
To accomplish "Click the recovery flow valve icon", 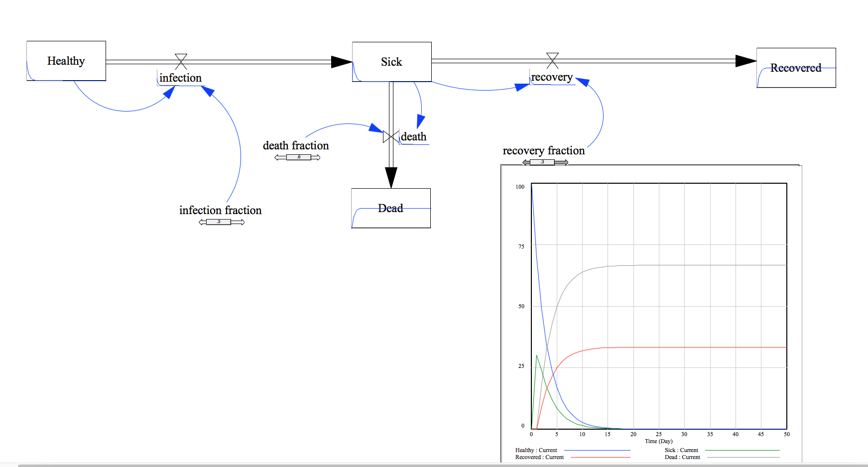I will tap(552, 61).
